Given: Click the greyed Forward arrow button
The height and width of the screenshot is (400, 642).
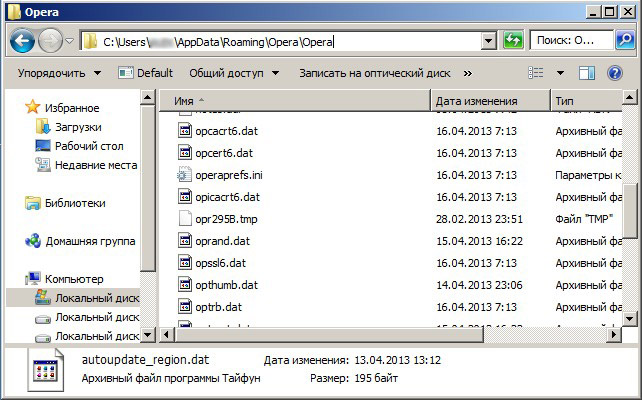Looking at the screenshot, I should [x=50, y=41].
